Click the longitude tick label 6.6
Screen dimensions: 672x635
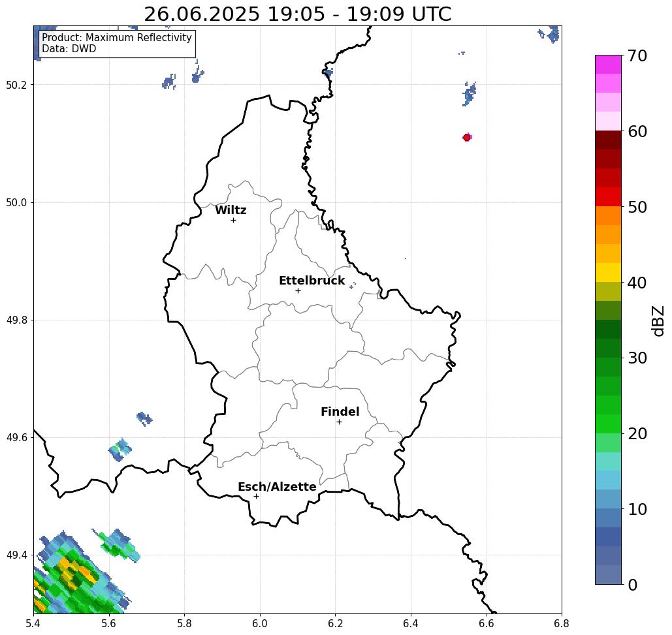(487, 623)
